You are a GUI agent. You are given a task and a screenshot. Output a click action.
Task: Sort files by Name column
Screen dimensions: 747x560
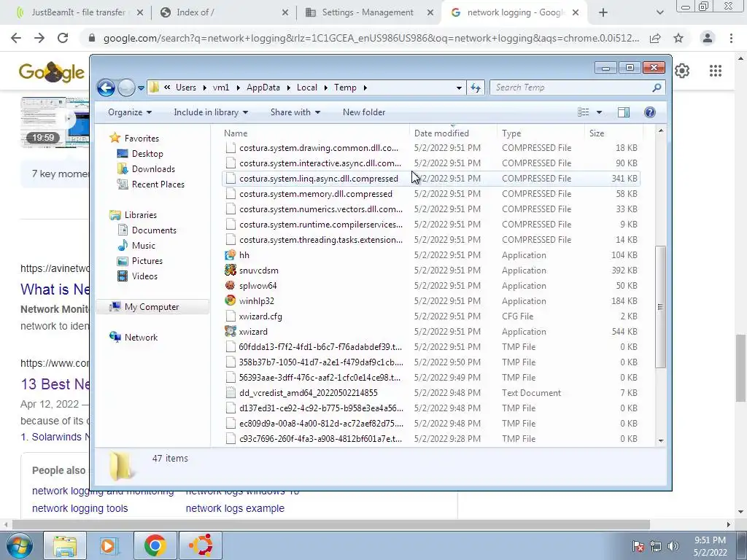click(315, 133)
